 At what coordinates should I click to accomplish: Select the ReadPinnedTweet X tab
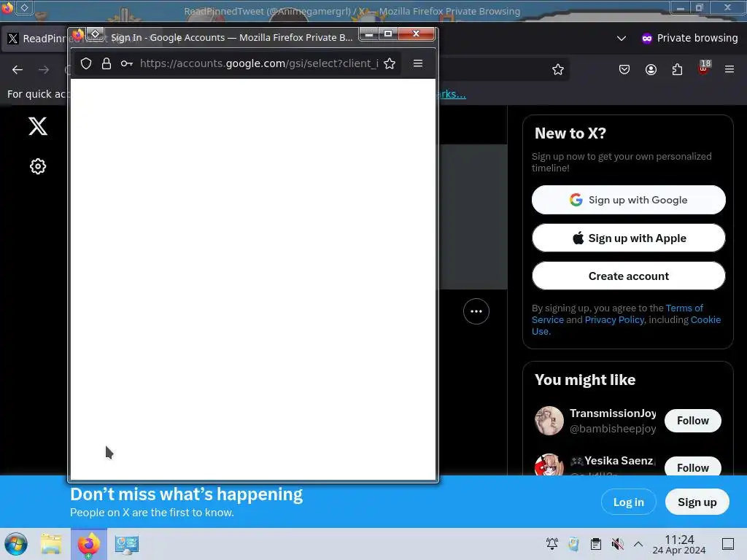[x=34, y=39]
